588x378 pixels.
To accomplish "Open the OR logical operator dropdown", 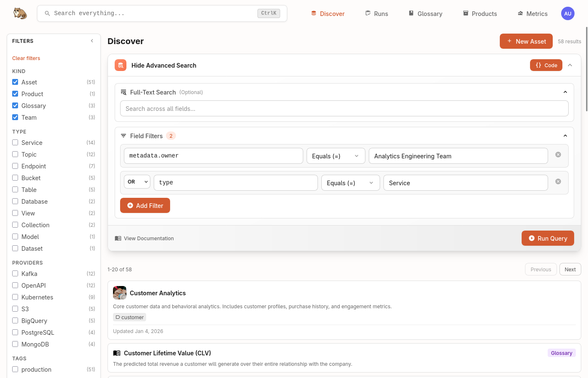I will click(x=137, y=182).
